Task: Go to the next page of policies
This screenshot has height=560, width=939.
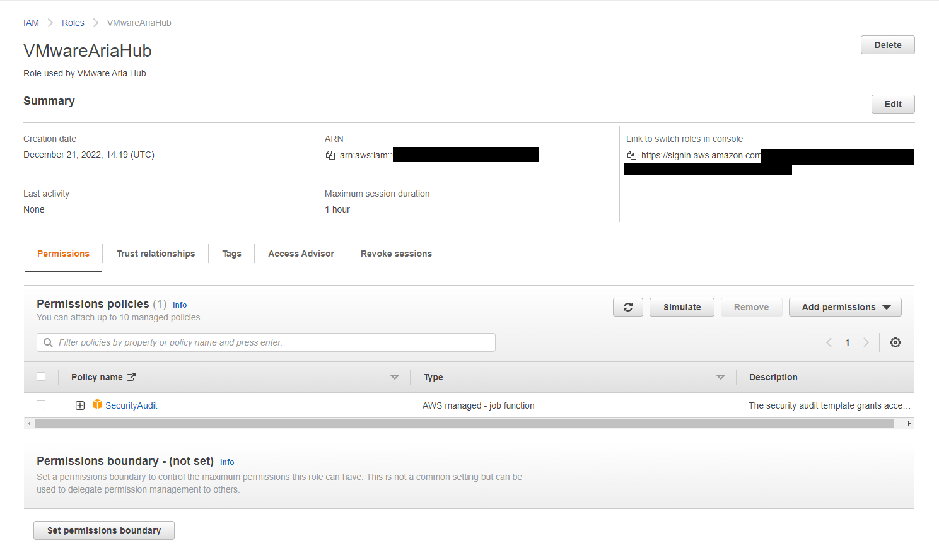Action: pyautogui.click(x=866, y=342)
